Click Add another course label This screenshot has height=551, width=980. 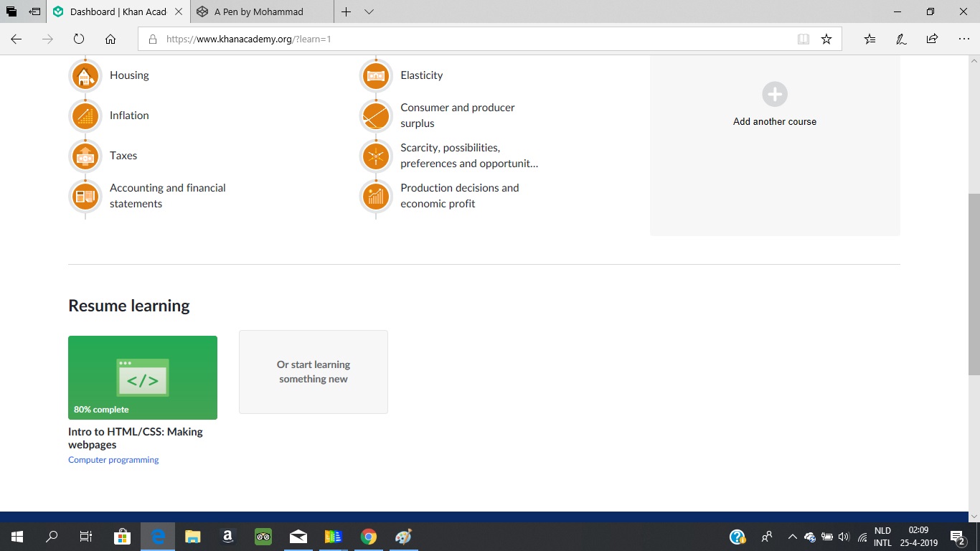pyautogui.click(x=775, y=121)
